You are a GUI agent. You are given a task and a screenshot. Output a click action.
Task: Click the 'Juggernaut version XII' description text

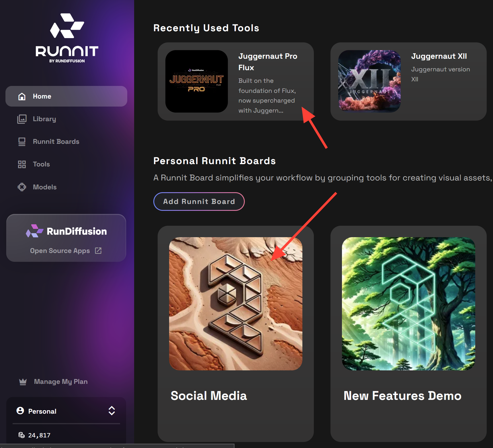(x=441, y=74)
